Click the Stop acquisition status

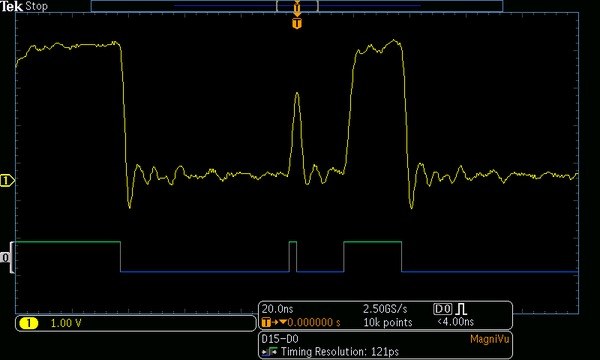point(36,6)
